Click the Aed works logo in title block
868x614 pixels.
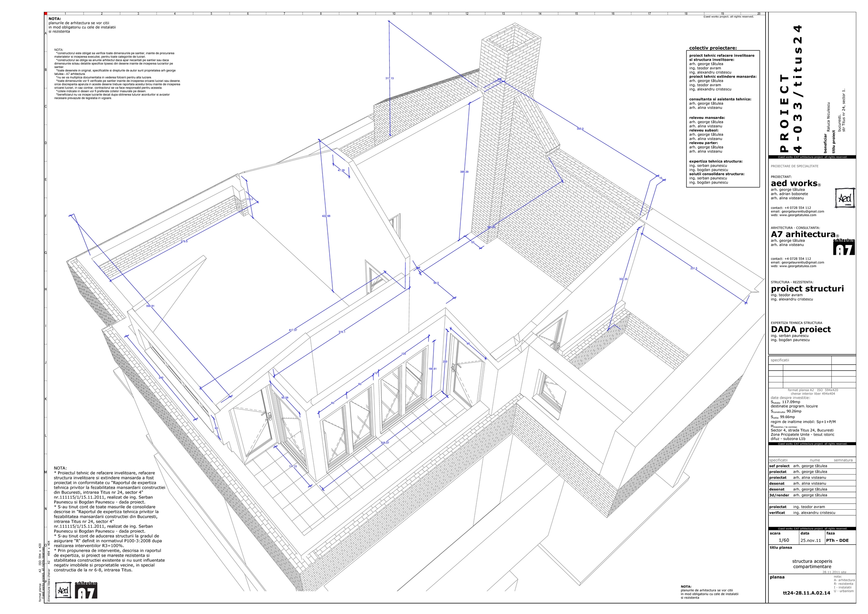click(x=844, y=198)
